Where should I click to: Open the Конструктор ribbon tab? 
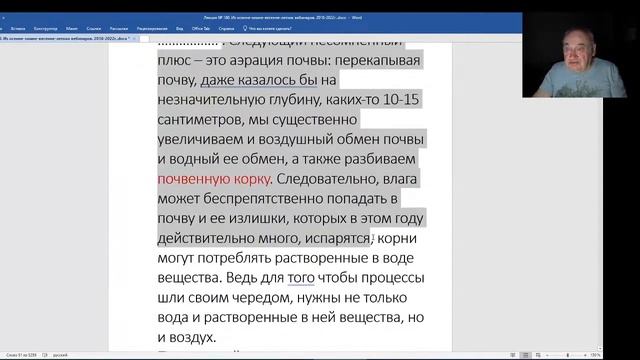coord(45,29)
